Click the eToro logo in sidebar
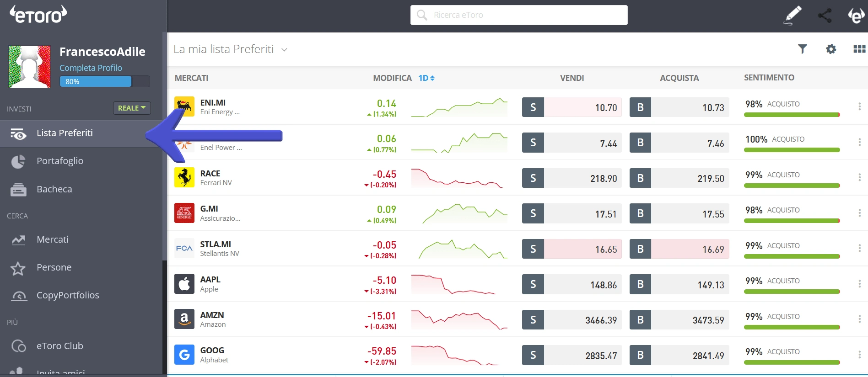The height and width of the screenshot is (377, 868). [x=38, y=14]
